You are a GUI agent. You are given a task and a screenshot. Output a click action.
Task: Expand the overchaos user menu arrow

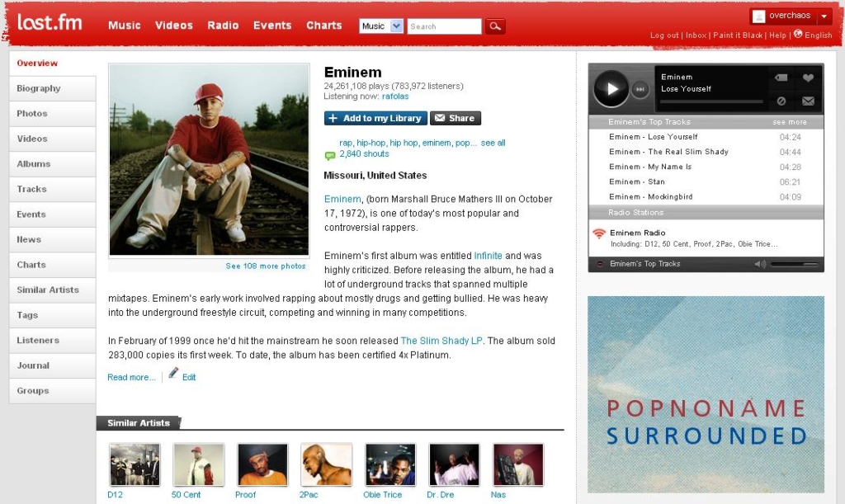point(824,16)
